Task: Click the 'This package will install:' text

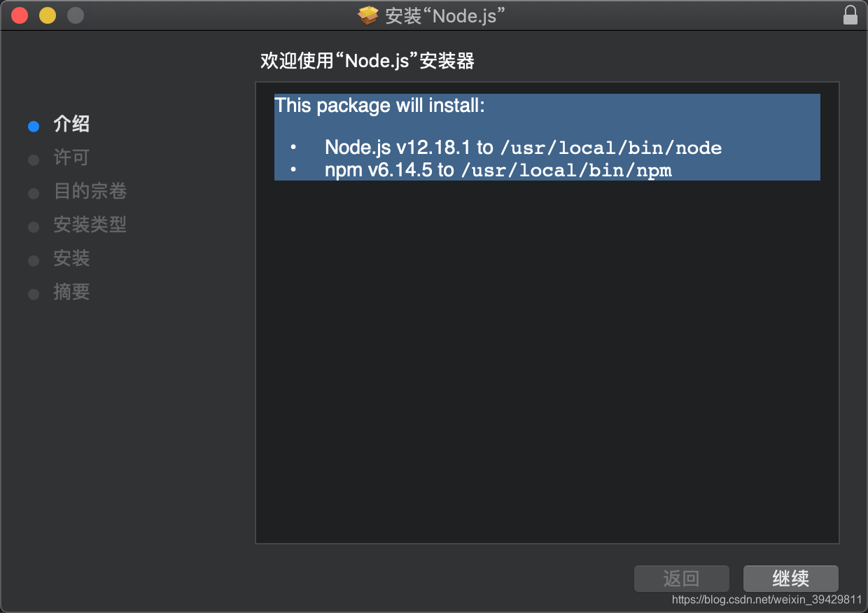Action: click(379, 106)
